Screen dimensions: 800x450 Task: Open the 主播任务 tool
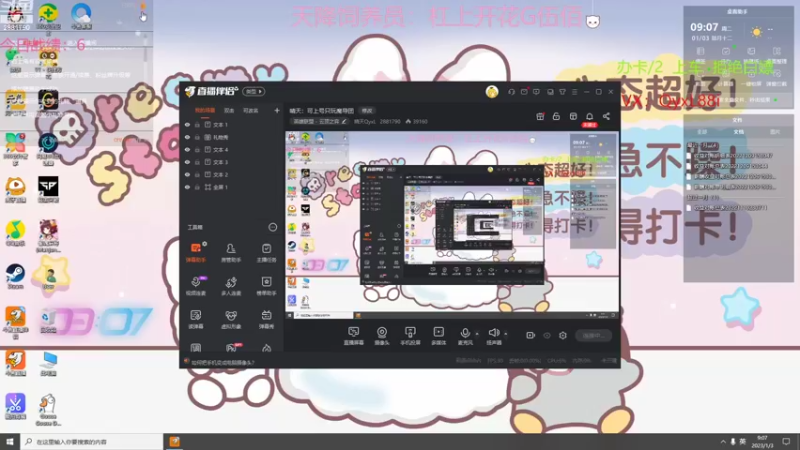coord(266,253)
